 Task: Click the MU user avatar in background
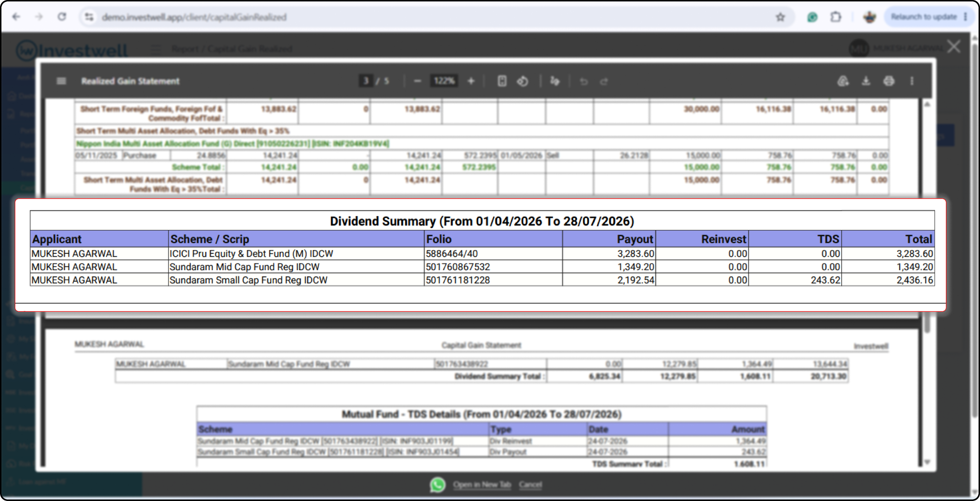pos(859,48)
